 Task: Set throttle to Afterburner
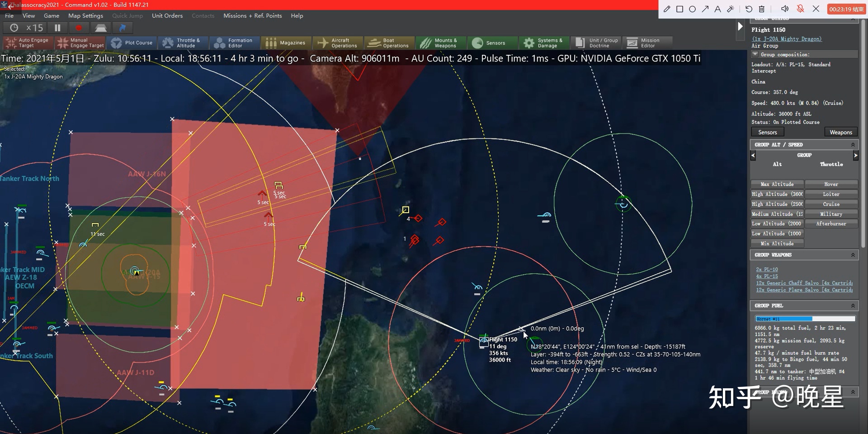pyautogui.click(x=831, y=224)
